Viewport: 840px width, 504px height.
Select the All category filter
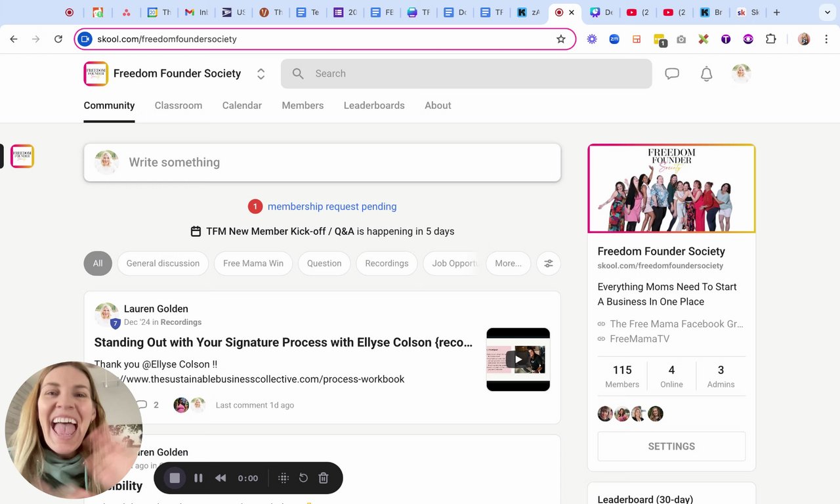tap(98, 263)
